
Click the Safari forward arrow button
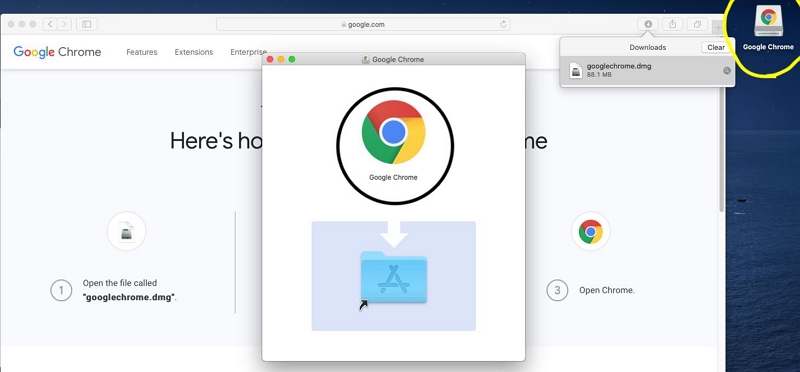click(64, 24)
